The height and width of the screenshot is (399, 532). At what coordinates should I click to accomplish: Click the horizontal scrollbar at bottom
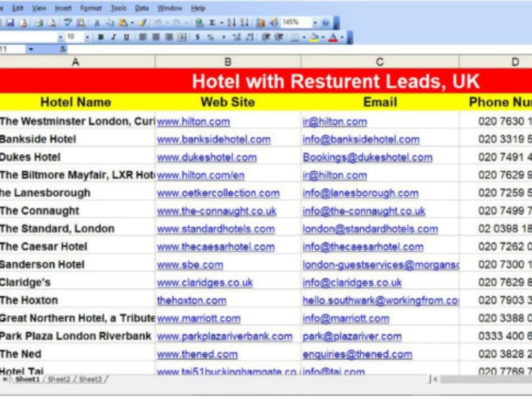pyautogui.click(x=486, y=379)
